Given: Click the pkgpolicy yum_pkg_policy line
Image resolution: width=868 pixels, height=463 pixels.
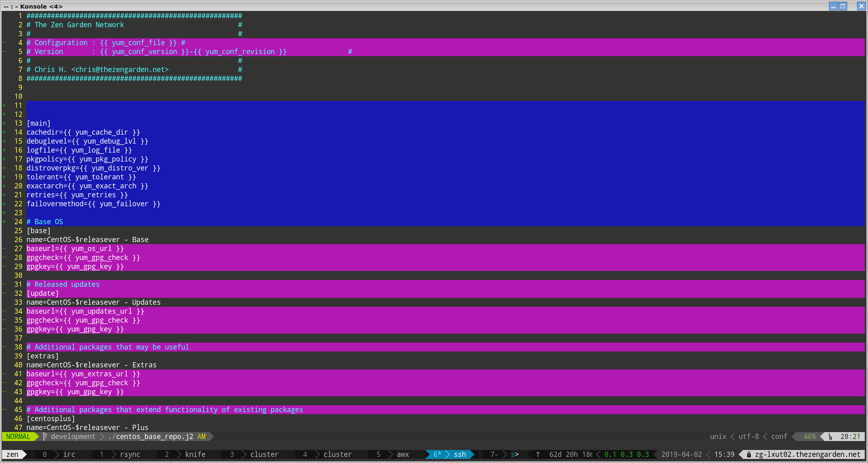Looking at the screenshot, I should coord(87,159).
